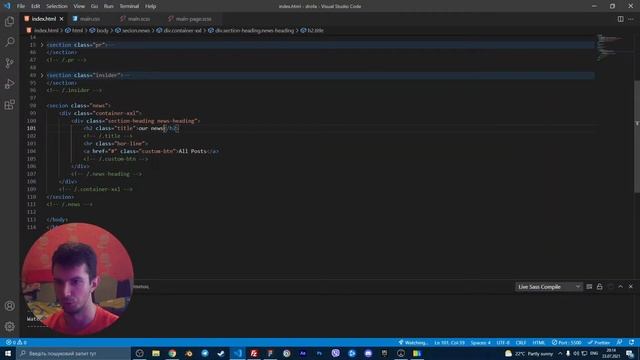The width and height of the screenshot is (640, 360).
Task: Open the Manage gear icon
Action: pos(9,326)
